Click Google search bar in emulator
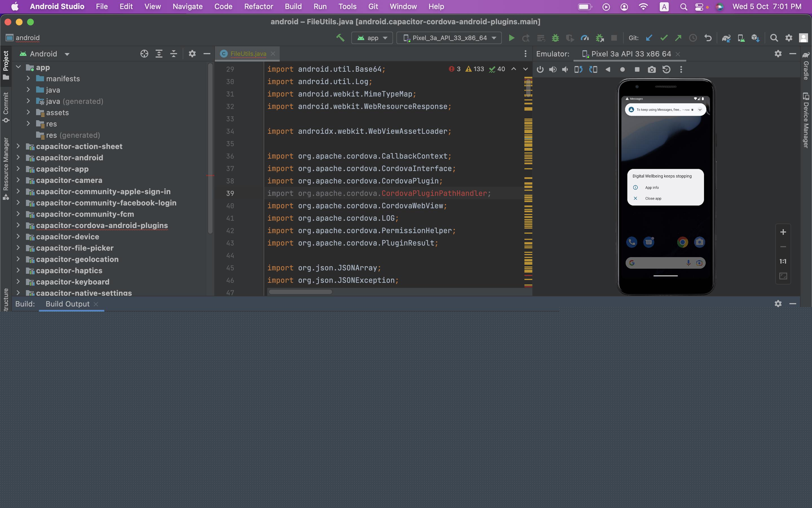 [x=665, y=263]
